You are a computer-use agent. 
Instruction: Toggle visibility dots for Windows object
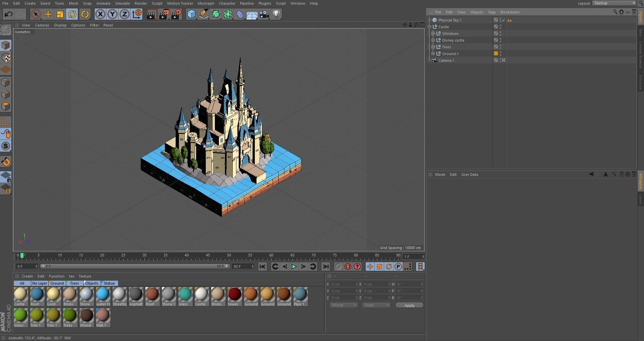500,33
